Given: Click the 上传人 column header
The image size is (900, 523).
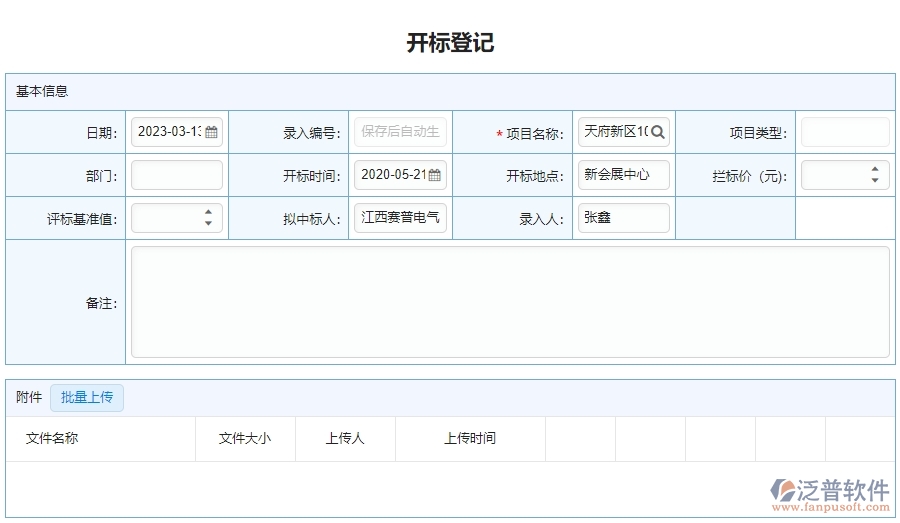Looking at the screenshot, I should pos(345,439).
